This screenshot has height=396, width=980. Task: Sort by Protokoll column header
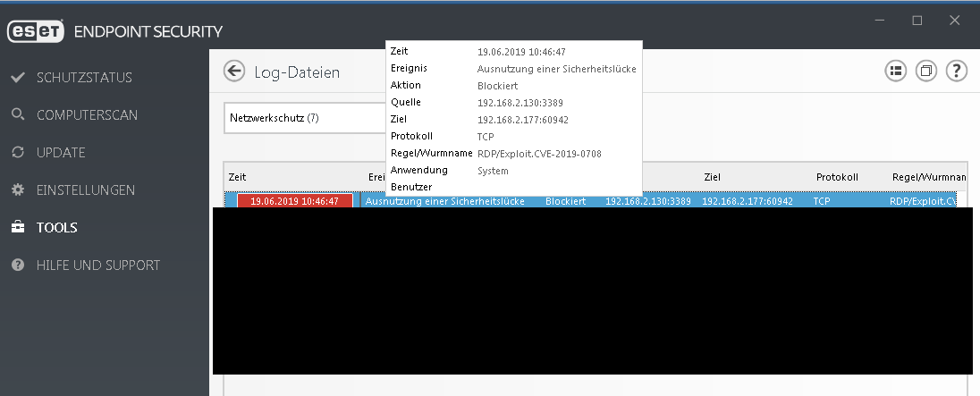pos(837,177)
